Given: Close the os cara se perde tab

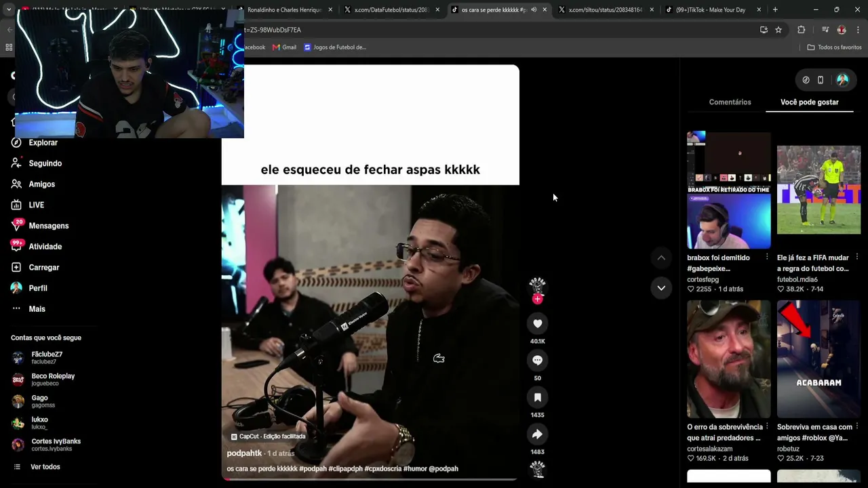Looking at the screenshot, I should [x=545, y=10].
